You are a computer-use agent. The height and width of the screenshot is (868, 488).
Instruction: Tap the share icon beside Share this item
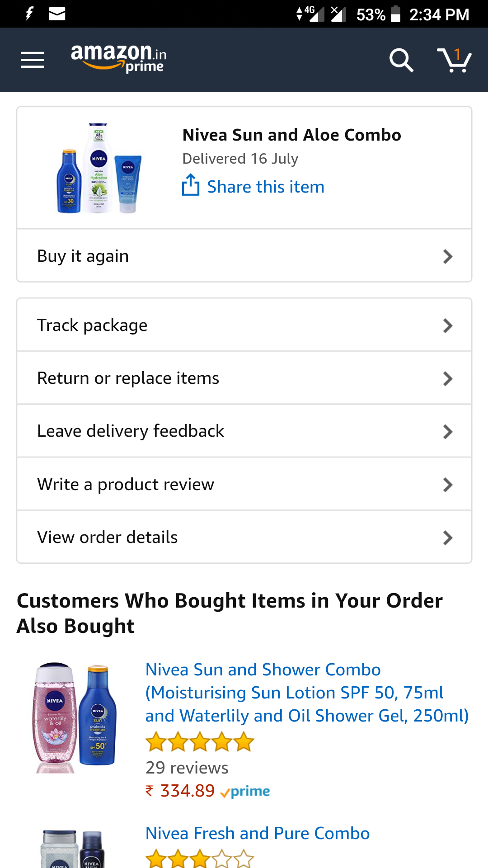[190, 185]
